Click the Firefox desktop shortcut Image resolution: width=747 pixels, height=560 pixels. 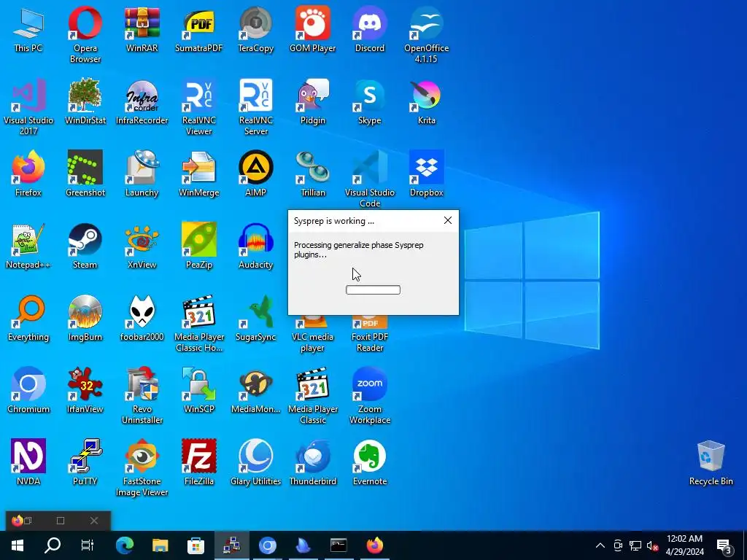coord(28,174)
